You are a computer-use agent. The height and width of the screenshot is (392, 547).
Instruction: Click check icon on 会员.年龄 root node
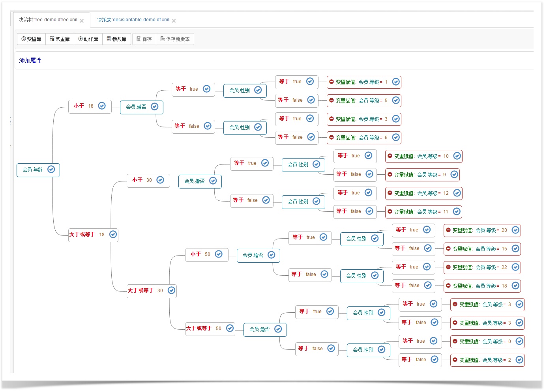[51, 169]
